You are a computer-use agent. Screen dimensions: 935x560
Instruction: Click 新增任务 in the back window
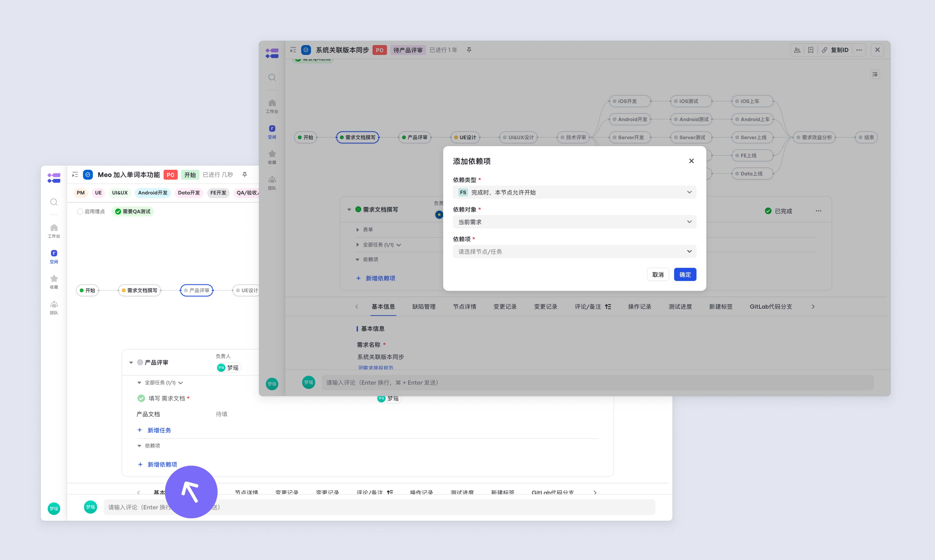154,430
